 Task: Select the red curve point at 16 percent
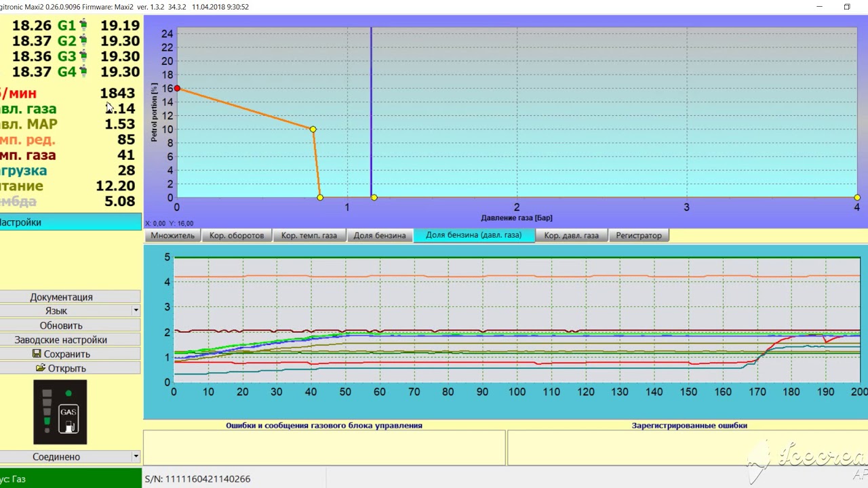[x=177, y=88]
